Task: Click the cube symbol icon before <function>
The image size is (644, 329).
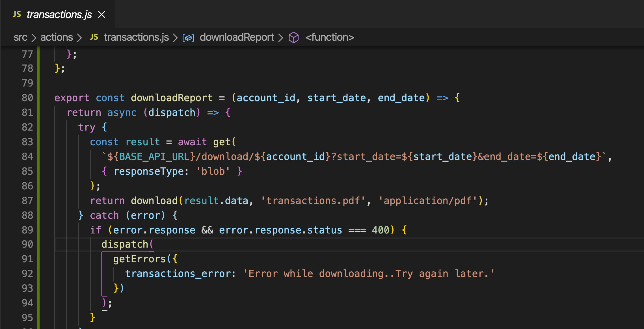Action: (x=293, y=37)
